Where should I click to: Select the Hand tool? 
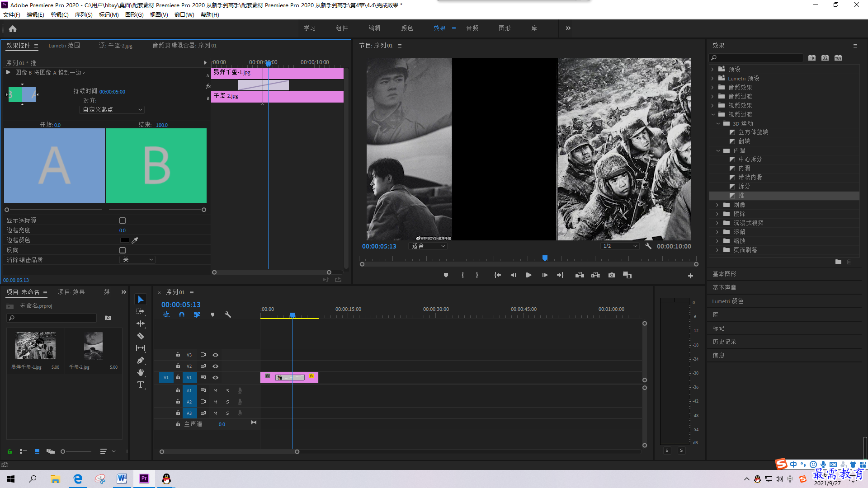click(141, 372)
